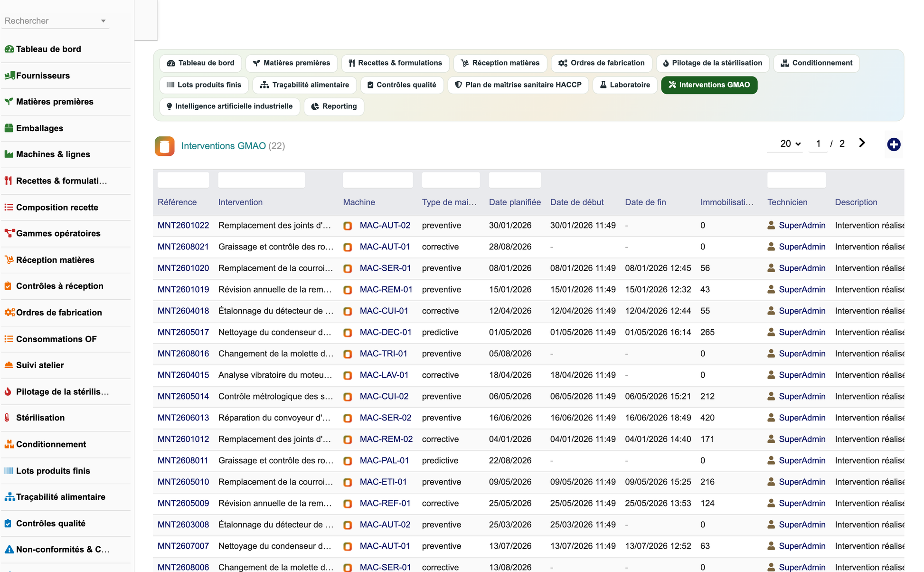Click the Technicien filter input field
The height and width of the screenshot is (572, 924).
(x=797, y=180)
